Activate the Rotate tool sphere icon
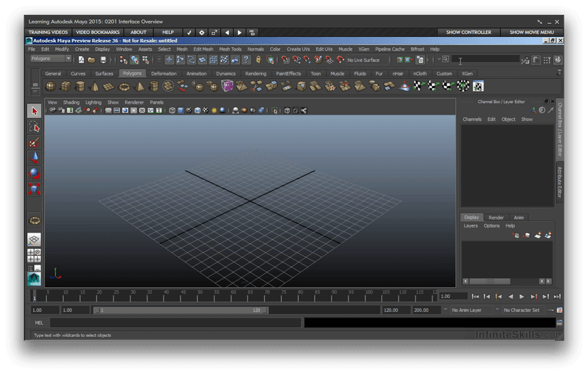Screen dimensions: 588x374 [x=35, y=173]
